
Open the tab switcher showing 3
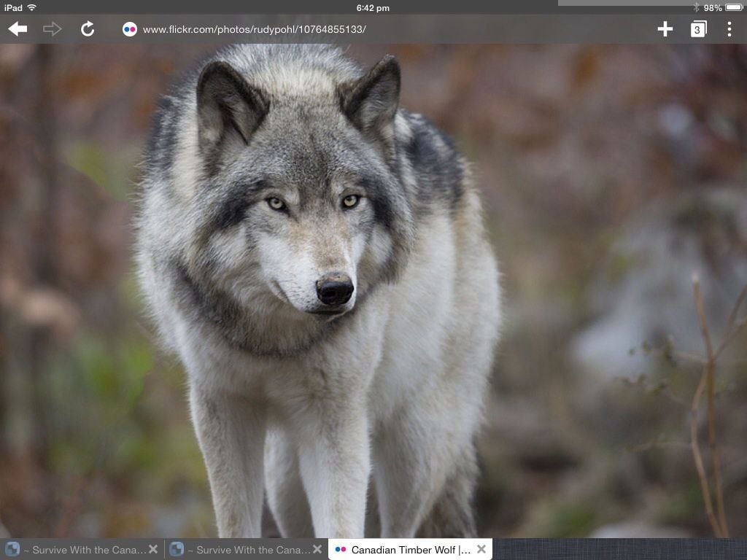[698, 29]
